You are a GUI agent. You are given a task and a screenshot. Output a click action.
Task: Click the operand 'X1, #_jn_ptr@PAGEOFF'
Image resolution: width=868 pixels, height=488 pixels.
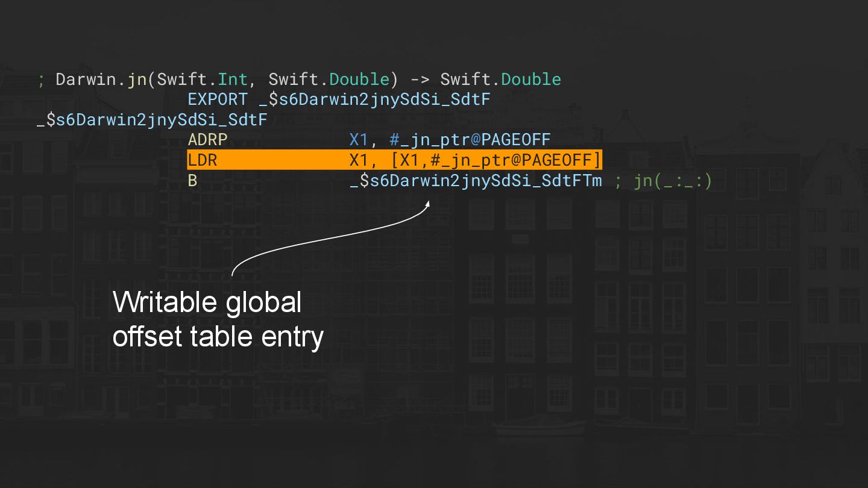[x=450, y=140]
